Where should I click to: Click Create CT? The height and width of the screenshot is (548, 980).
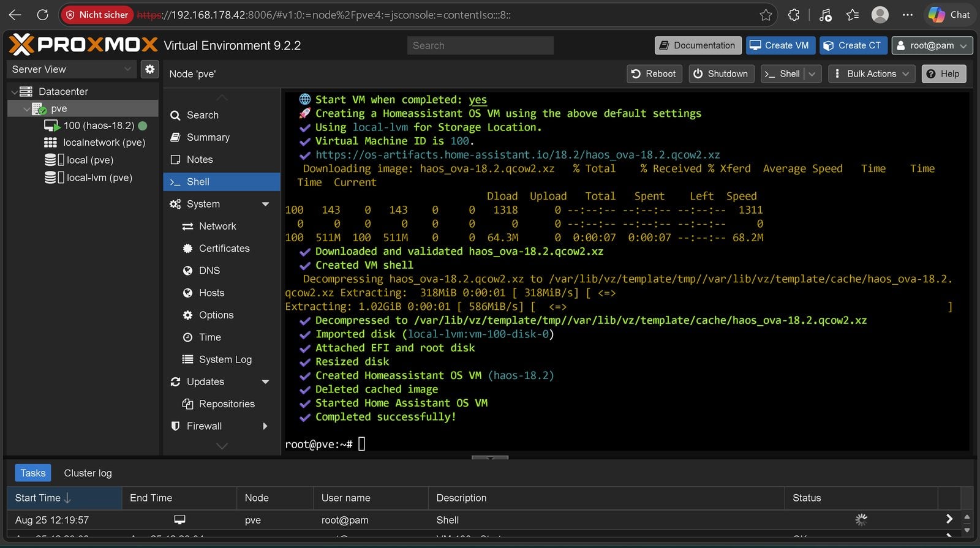click(x=853, y=45)
